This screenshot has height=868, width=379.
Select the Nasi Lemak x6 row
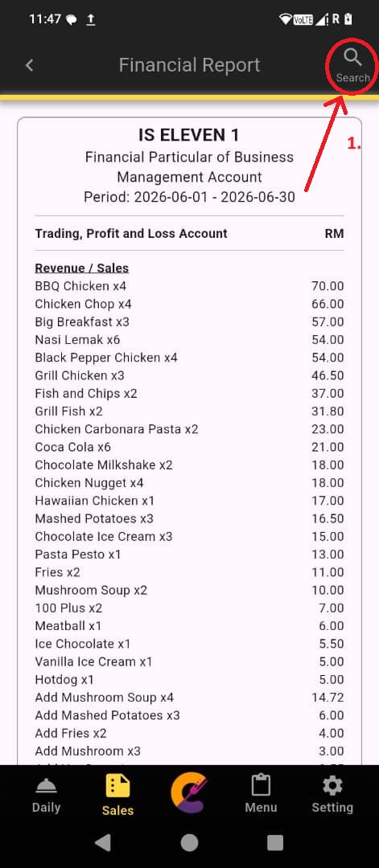190,339
